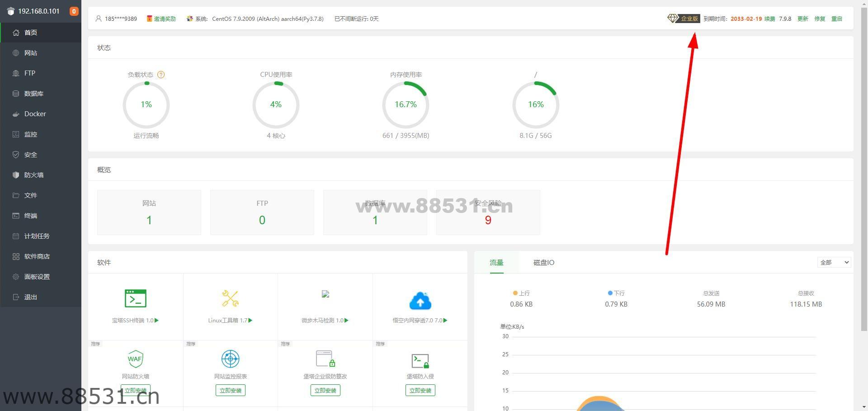Open the 首页 home icon in sidebar
The image size is (868, 411).
coord(16,33)
